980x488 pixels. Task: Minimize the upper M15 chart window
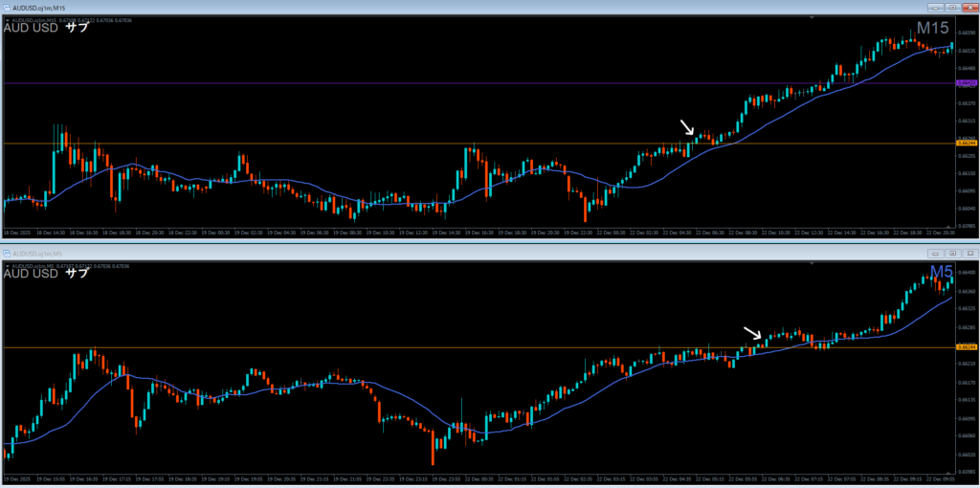935,8
